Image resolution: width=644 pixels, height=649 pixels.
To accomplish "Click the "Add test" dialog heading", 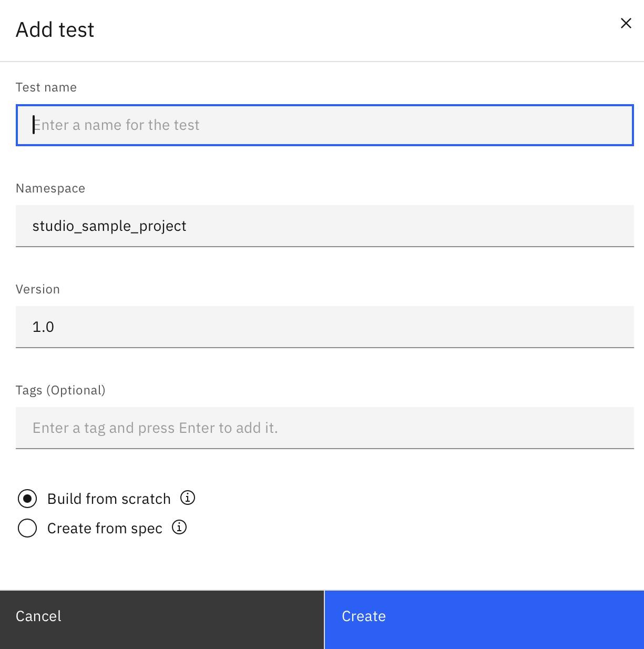I will coord(55,30).
